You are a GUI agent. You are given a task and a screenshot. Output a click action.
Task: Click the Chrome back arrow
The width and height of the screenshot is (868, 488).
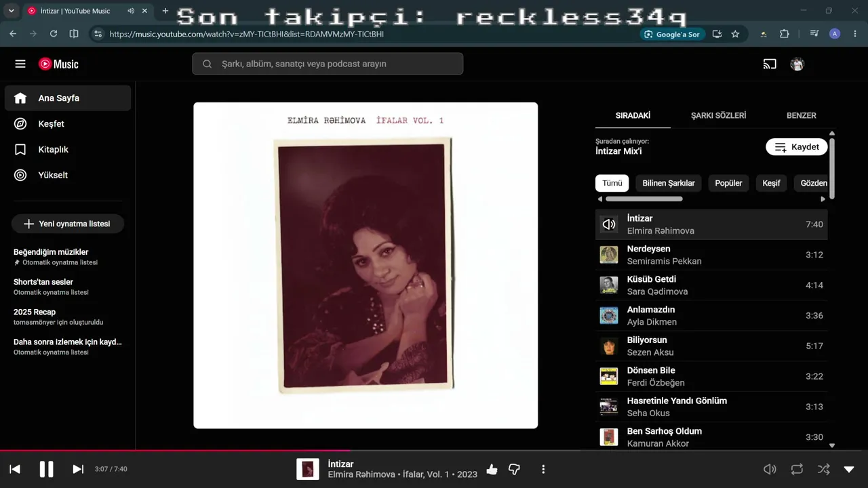(x=13, y=34)
